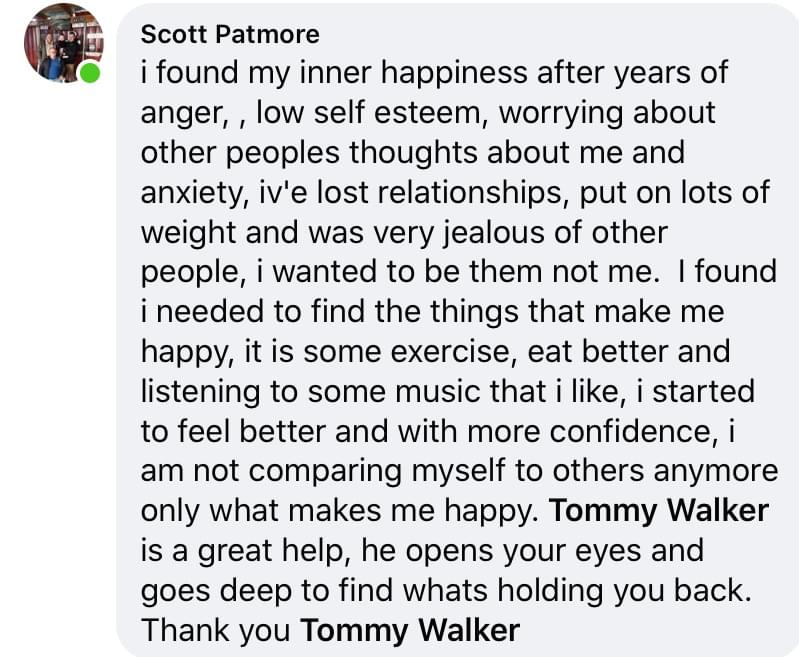Click the word 'music' in the comment
Viewport: 799px width, 657px height.
(x=438, y=392)
